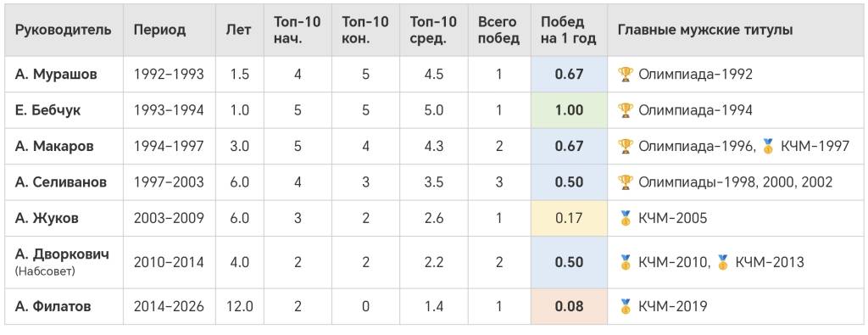Click the trophy icon beside Олимпиады-1998, 2000, 2002

click(x=626, y=181)
